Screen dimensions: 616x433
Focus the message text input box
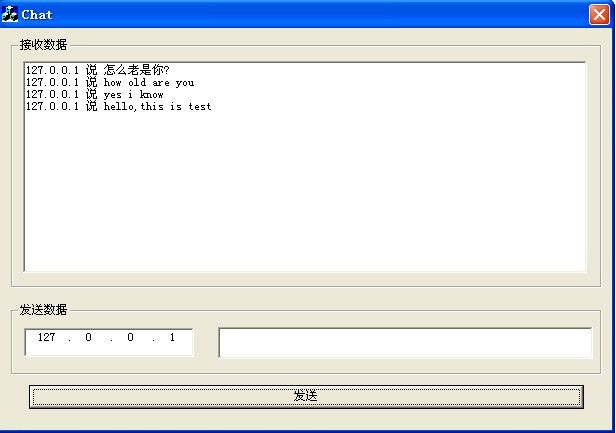tap(405, 343)
